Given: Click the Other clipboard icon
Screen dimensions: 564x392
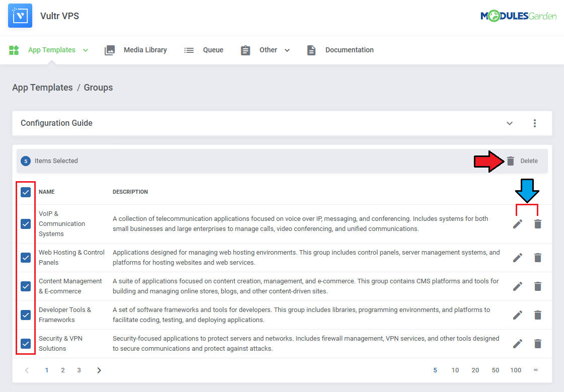Looking at the screenshot, I should [245, 50].
